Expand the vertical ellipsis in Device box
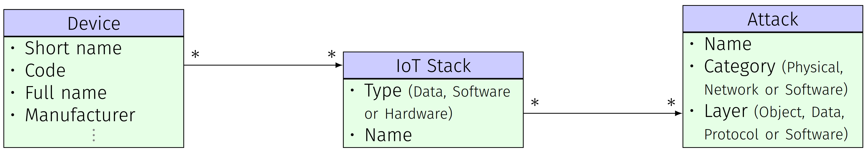The width and height of the screenshot is (868, 152). click(x=94, y=135)
